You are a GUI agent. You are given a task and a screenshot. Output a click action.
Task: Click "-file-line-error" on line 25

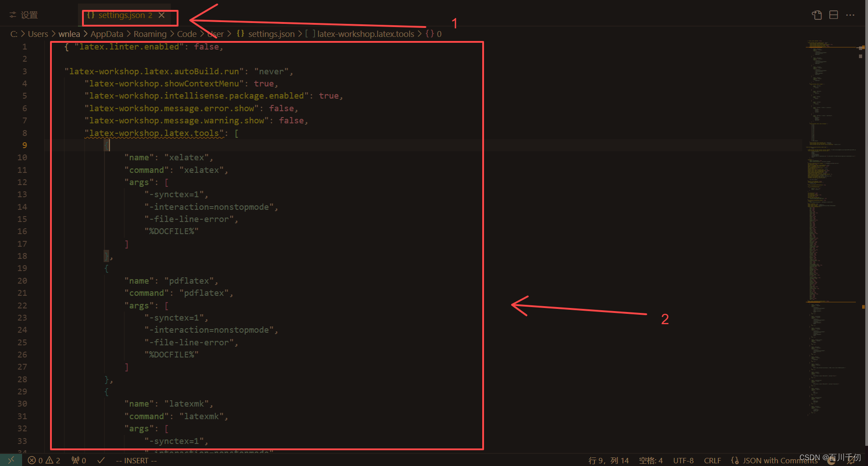click(x=189, y=343)
